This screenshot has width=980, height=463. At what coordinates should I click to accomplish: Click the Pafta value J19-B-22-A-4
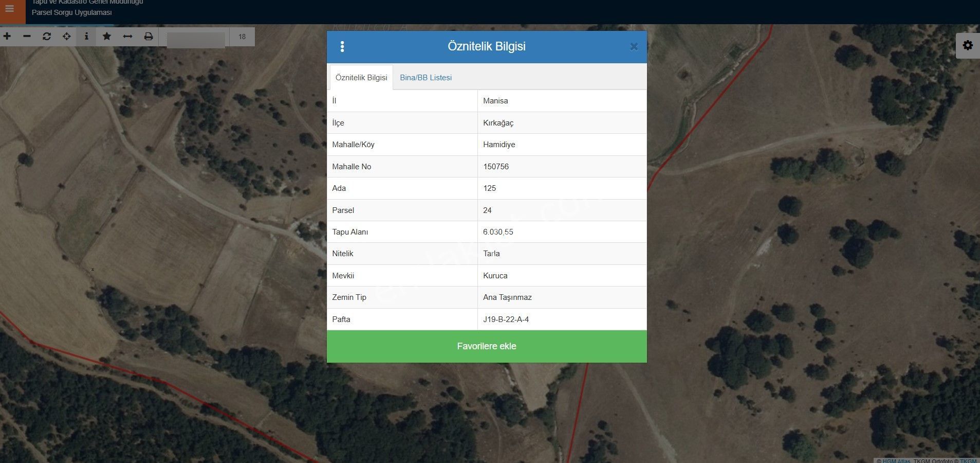506,319
